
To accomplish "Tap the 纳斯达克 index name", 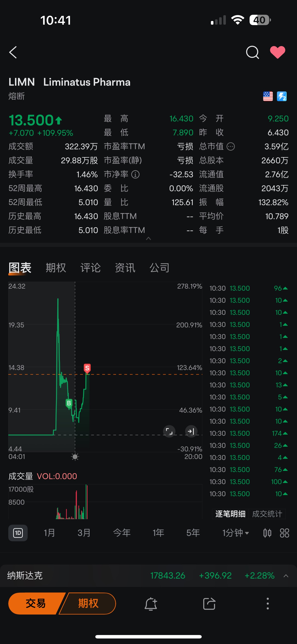I will [25, 576].
